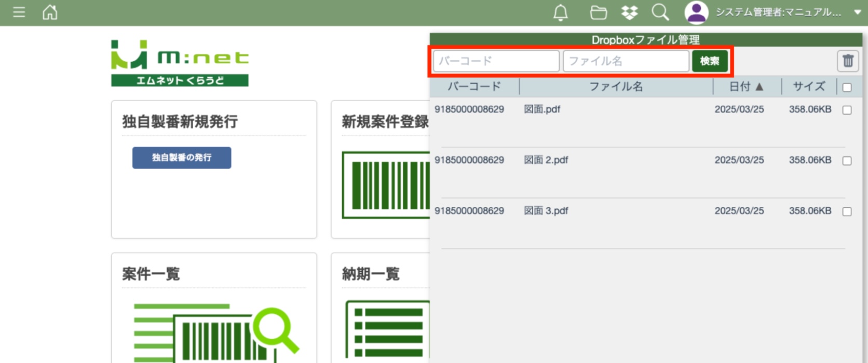The image size is (868, 363).
Task: Sort by the 日付 column header
Action: [746, 87]
